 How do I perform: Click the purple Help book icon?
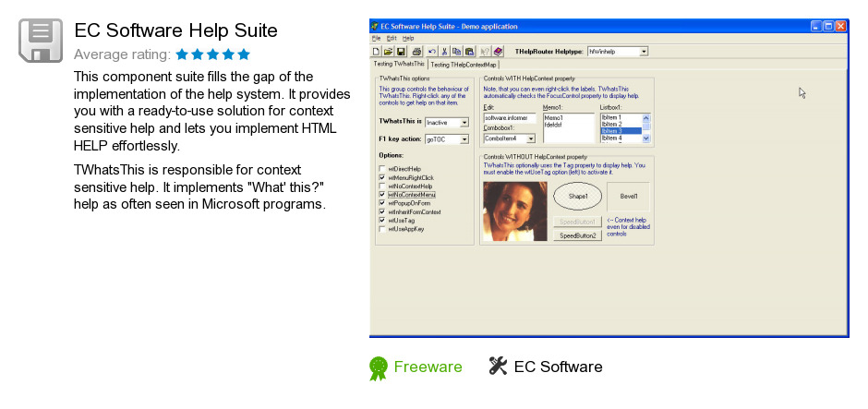[x=499, y=52]
